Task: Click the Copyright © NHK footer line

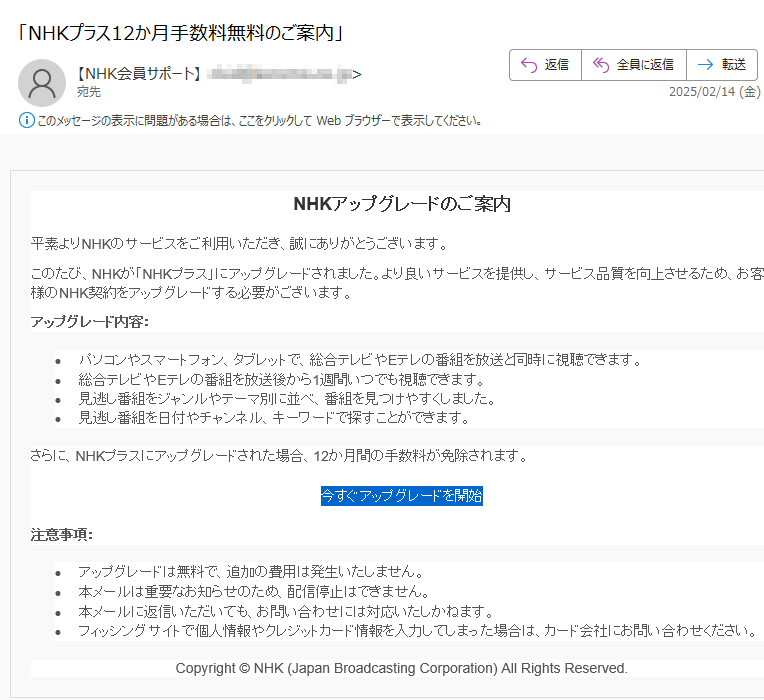Action: 401,668
